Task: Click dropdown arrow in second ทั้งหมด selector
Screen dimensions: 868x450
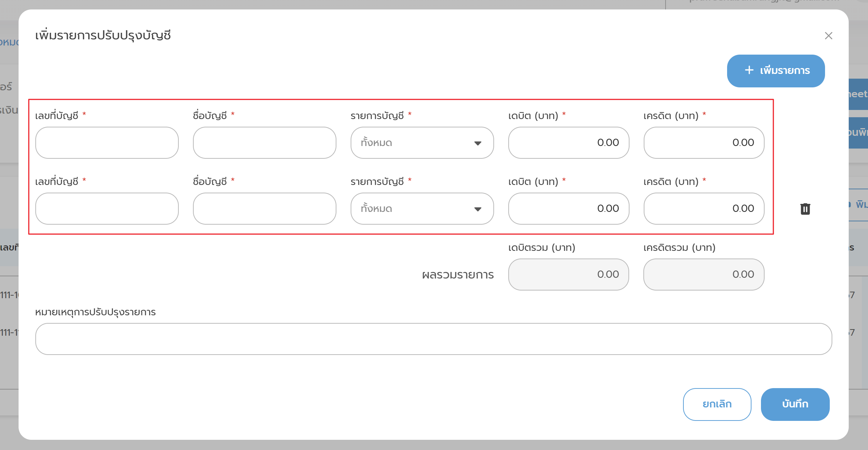Action: (478, 209)
